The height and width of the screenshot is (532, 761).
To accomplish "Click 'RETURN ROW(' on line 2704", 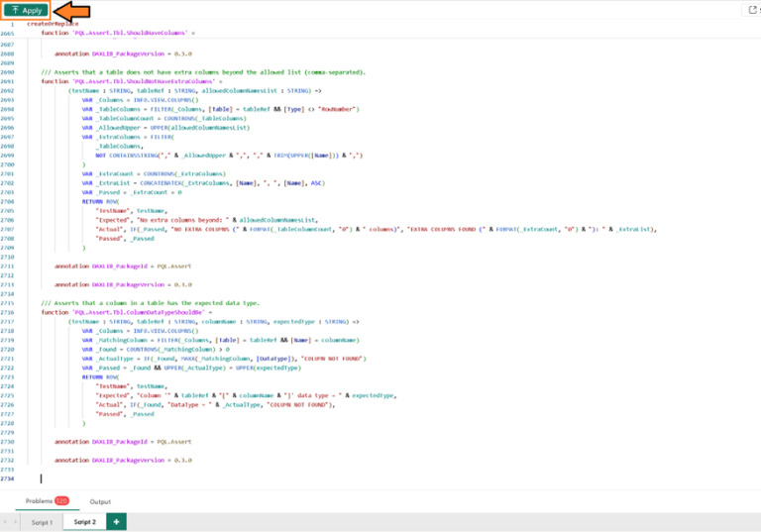I will pos(100,201).
